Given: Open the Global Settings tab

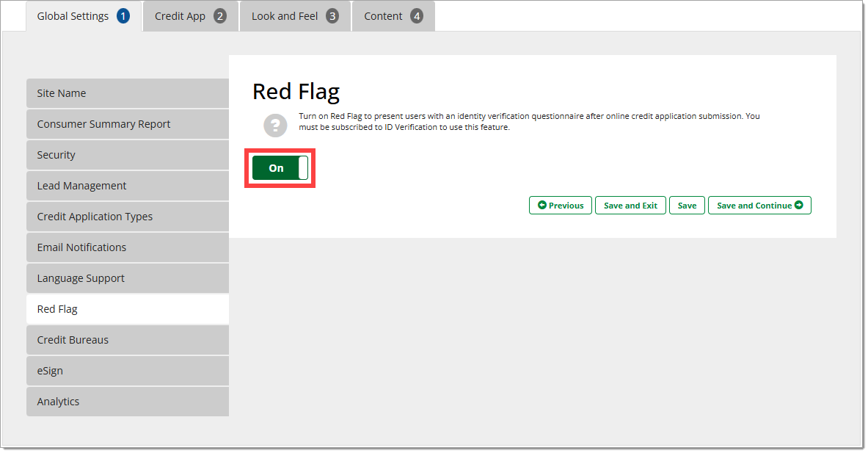Looking at the screenshot, I should pyautogui.click(x=83, y=16).
